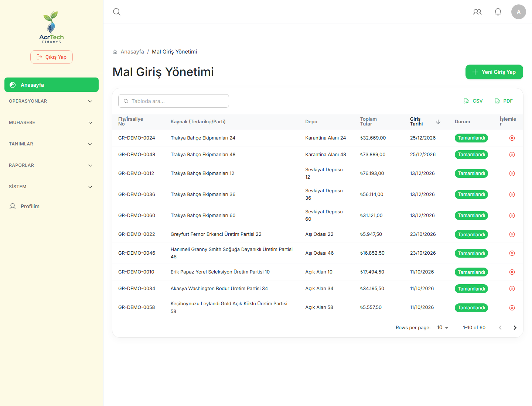Cancel entry GR-DEMO-0010 with red icon

pyautogui.click(x=512, y=272)
